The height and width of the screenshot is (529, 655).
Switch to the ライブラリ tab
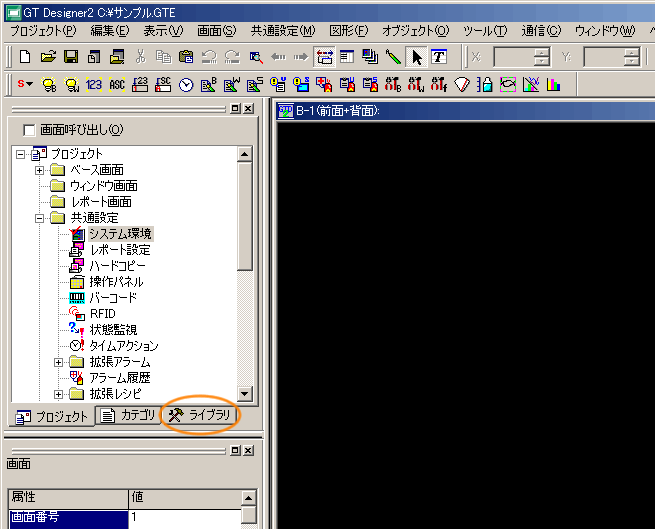tap(200, 415)
